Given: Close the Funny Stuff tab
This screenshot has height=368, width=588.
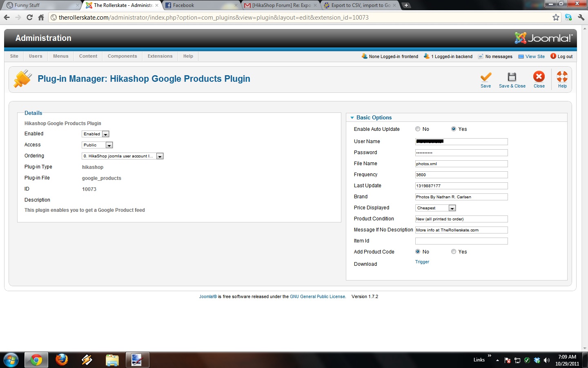Looking at the screenshot, I should click(x=78, y=5).
